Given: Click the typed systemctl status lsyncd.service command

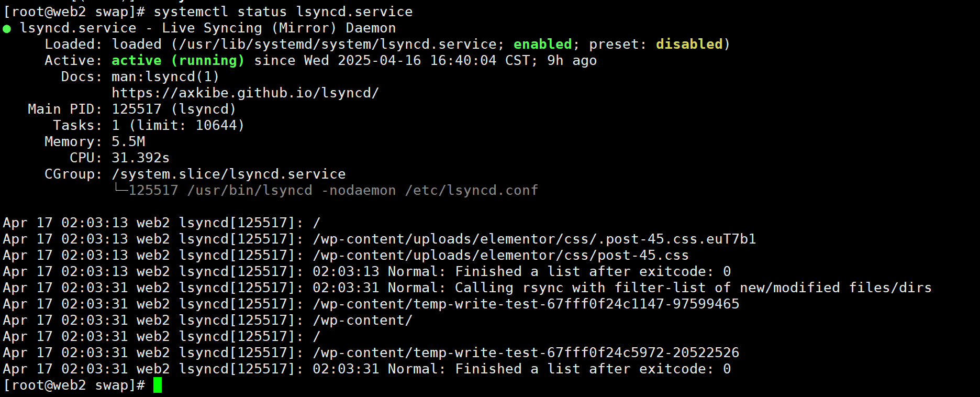Looking at the screenshot, I should pyautogui.click(x=283, y=12).
